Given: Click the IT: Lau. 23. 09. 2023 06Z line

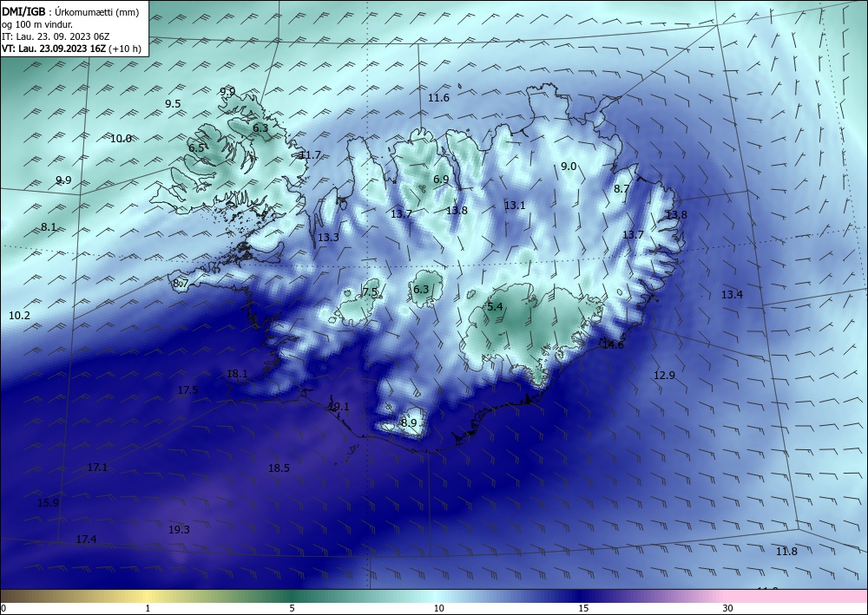Looking at the screenshot, I should coord(56,36).
